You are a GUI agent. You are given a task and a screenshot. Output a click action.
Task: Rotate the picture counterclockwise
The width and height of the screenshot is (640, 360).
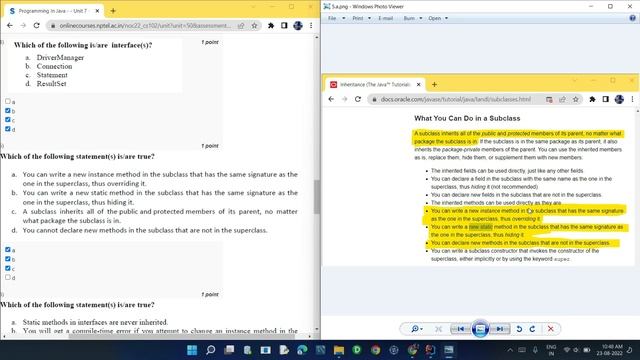click(x=519, y=329)
